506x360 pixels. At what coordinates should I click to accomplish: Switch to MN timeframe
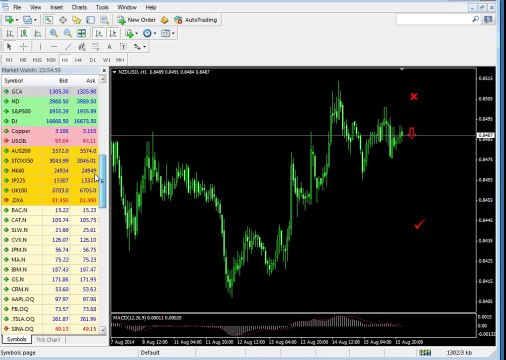pos(120,60)
